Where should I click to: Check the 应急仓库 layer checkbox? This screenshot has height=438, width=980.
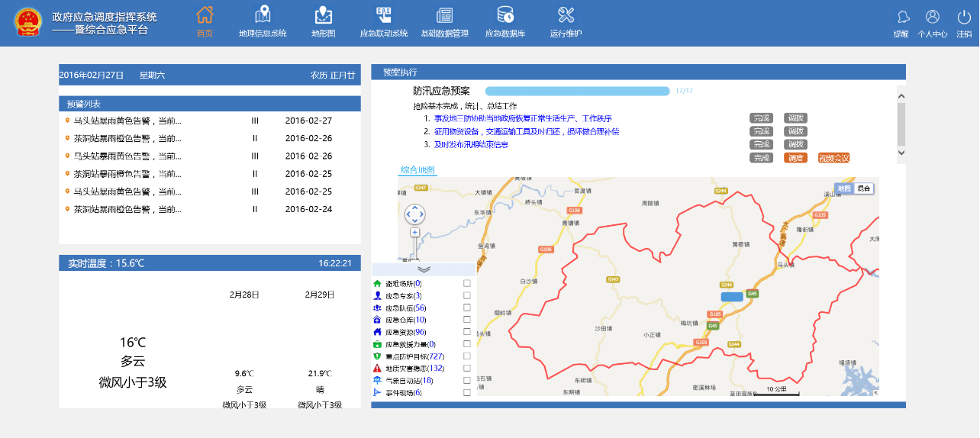[467, 320]
